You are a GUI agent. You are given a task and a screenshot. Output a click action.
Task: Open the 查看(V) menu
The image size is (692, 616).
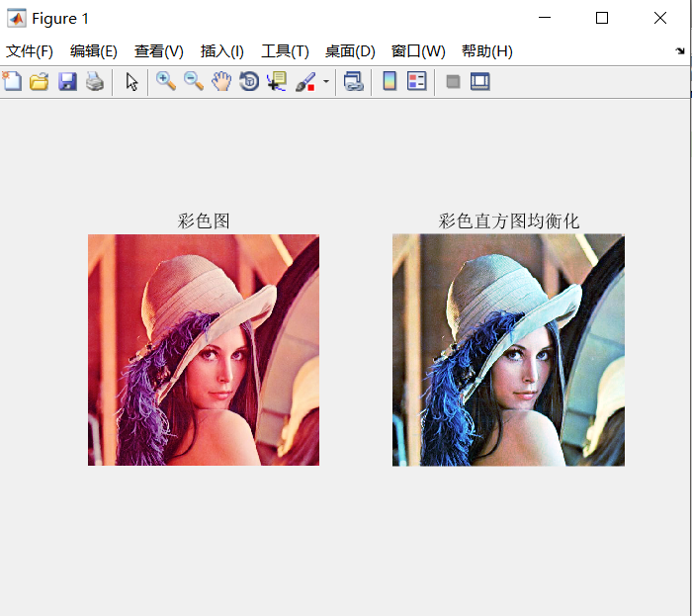point(159,51)
